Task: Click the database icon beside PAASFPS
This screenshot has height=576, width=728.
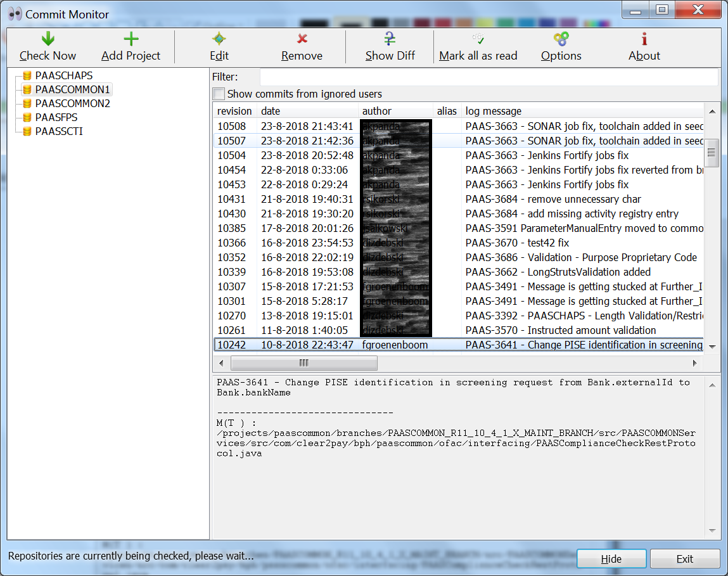Action: [26, 117]
